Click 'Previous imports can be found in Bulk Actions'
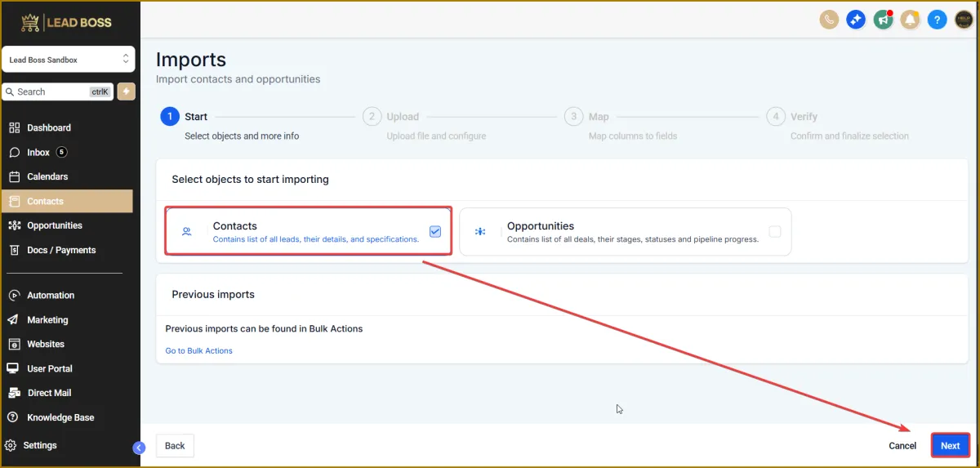Screen dimensions: 980x468 click(x=264, y=328)
